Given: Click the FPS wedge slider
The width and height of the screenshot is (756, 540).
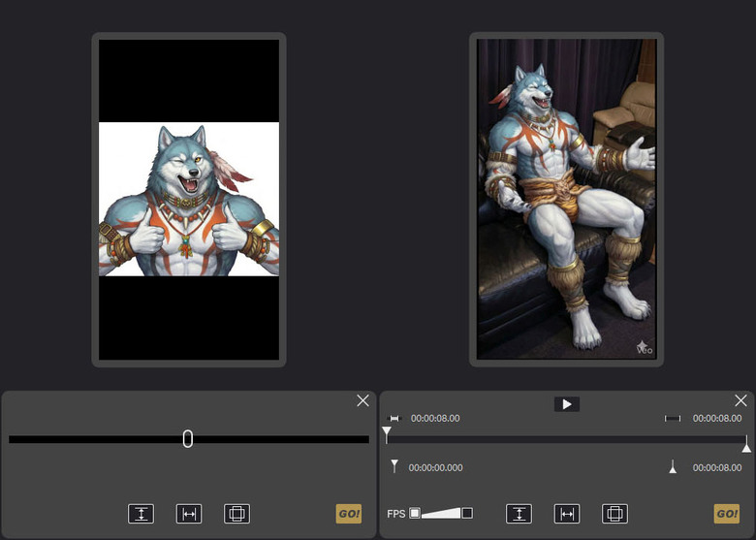Looking at the screenshot, I should 441,513.
